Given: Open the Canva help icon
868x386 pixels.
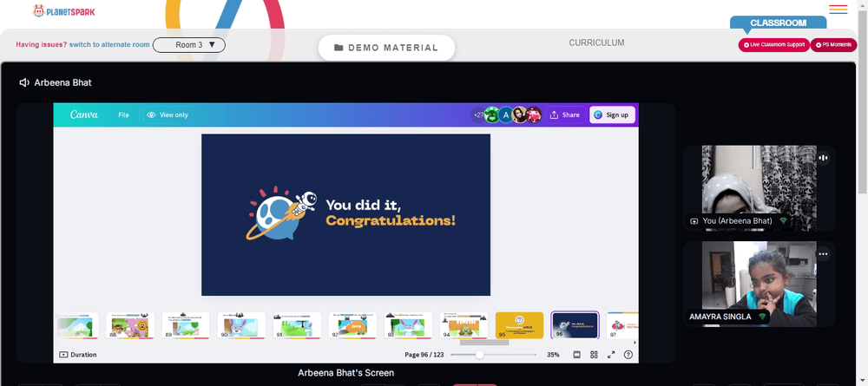Looking at the screenshot, I should [628, 355].
